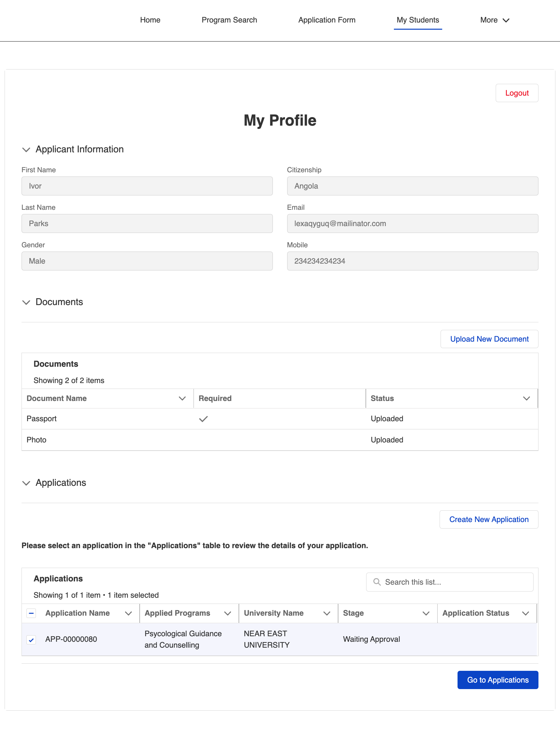This screenshot has height=739, width=560.
Task: Click the Search this list field
Action: click(x=449, y=582)
